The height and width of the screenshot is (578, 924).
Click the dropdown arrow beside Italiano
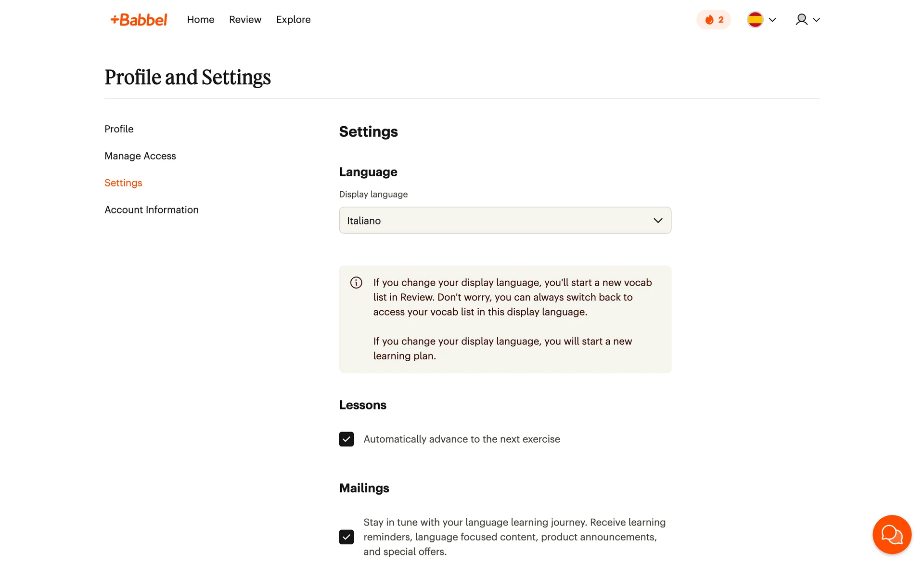click(657, 221)
